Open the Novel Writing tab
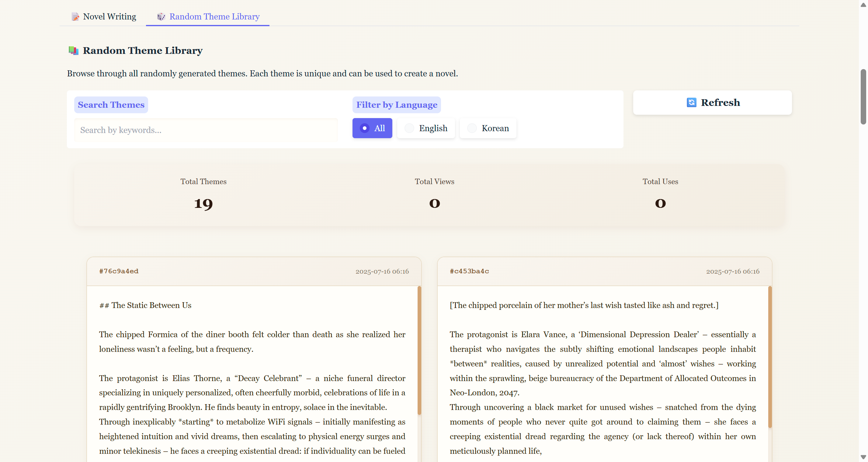Image resolution: width=868 pixels, height=462 pixels. [x=103, y=16]
